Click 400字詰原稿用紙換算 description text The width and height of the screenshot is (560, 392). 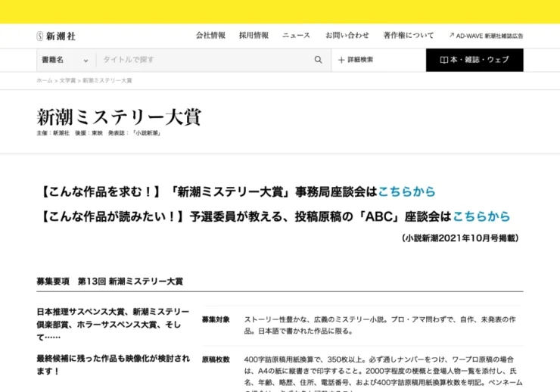[x=383, y=375]
